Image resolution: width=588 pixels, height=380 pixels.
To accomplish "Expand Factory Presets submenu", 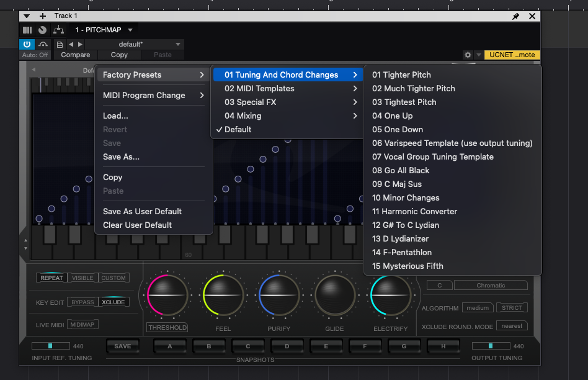I will tap(153, 75).
